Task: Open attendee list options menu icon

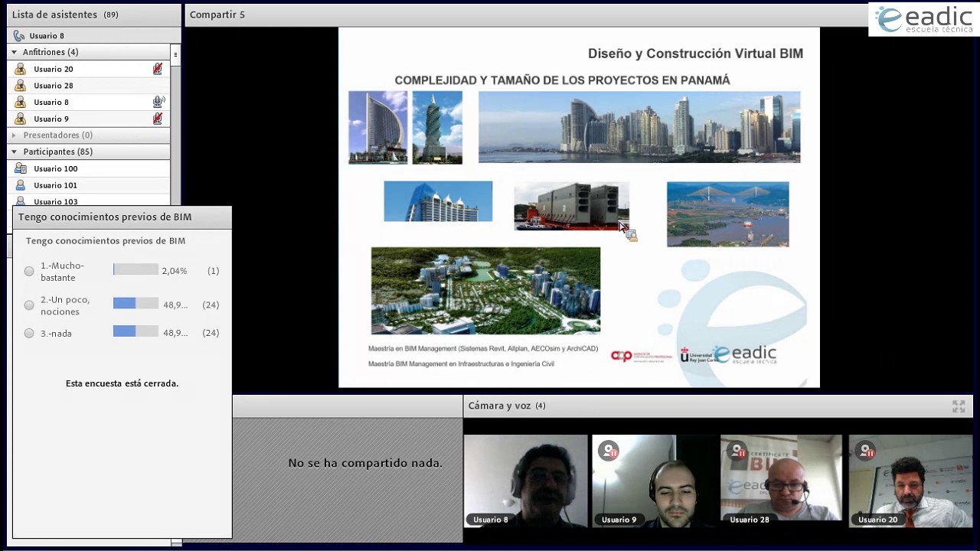Action: coord(175,55)
